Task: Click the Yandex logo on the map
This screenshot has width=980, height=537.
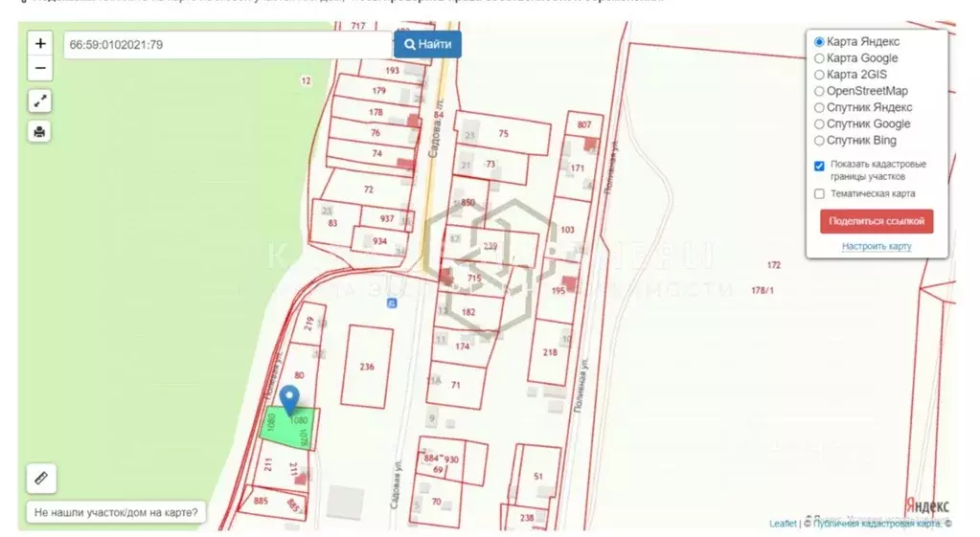Action: (927, 505)
